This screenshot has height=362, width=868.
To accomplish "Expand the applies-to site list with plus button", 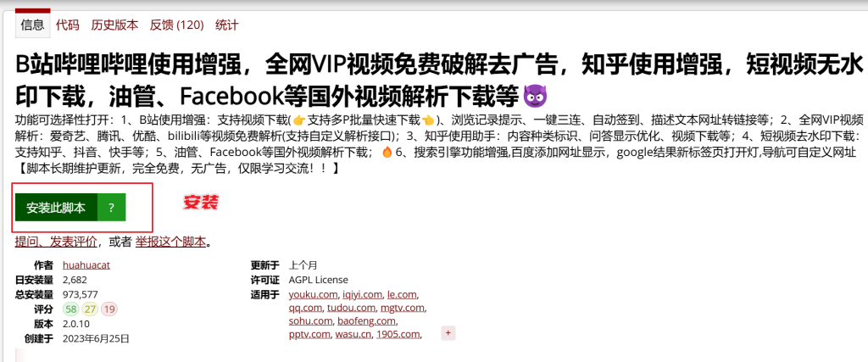I will (448, 333).
